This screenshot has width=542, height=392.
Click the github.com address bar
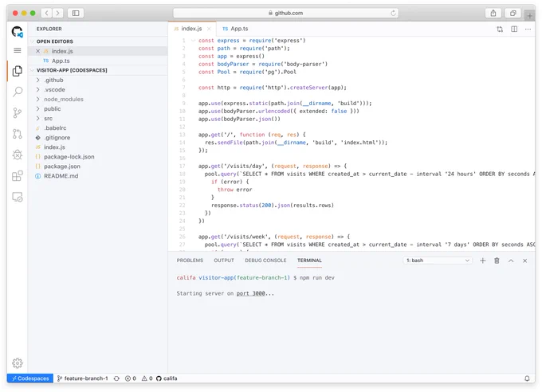(x=285, y=13)
